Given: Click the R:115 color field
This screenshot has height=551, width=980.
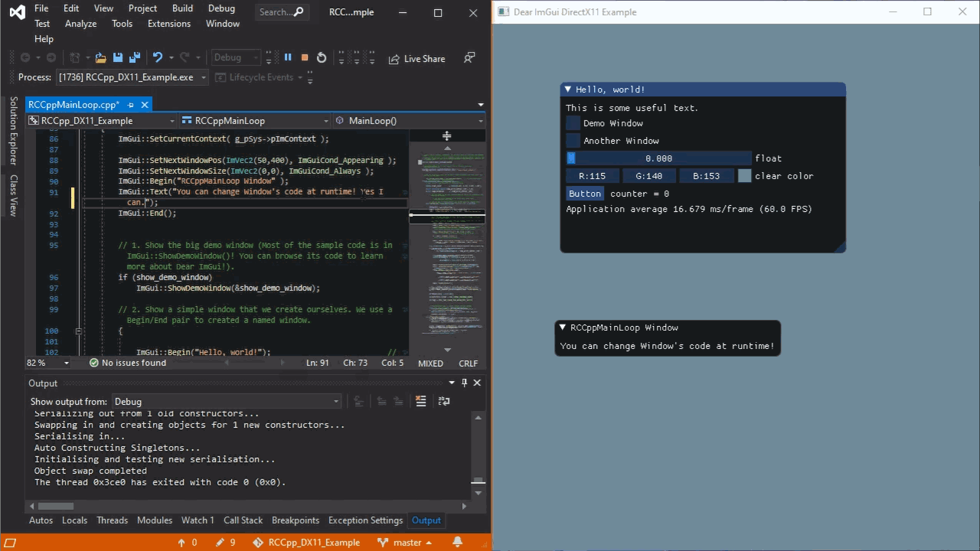Looking at the screenshot, I should [592, 176].
